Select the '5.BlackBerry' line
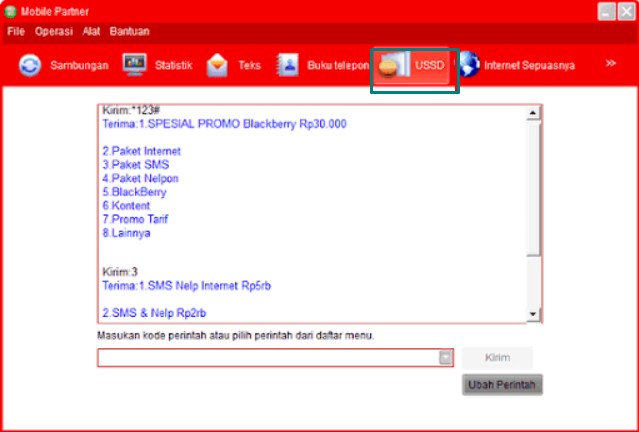Viewport: 639px width, 432px height. (134, 192)
